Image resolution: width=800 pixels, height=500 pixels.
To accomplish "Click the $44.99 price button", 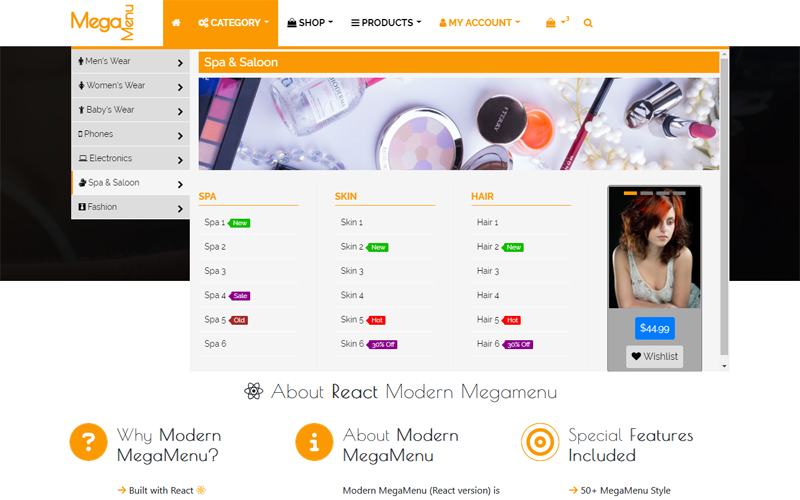I will click(655, 328).
